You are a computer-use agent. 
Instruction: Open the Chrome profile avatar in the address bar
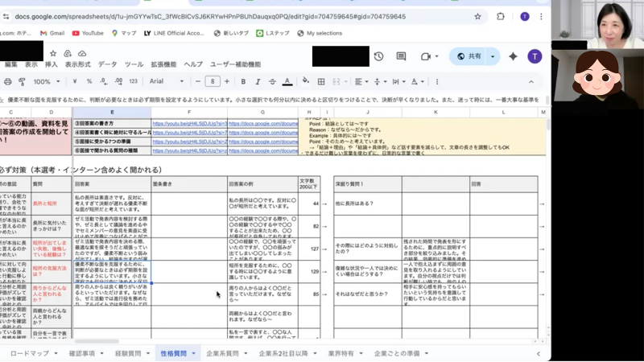[x=525, y=16]
